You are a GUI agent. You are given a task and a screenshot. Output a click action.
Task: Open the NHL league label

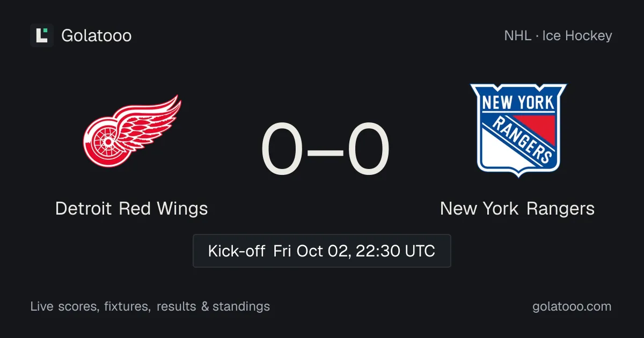point(516,36)
